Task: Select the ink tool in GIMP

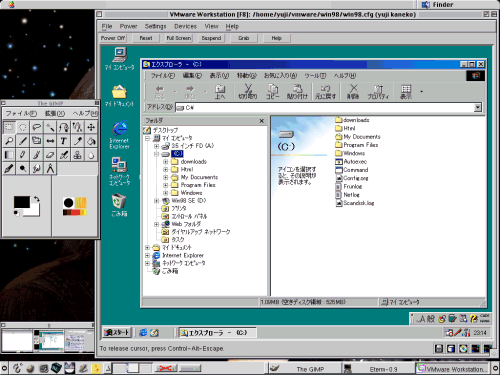Action: (x=9, y=169)
